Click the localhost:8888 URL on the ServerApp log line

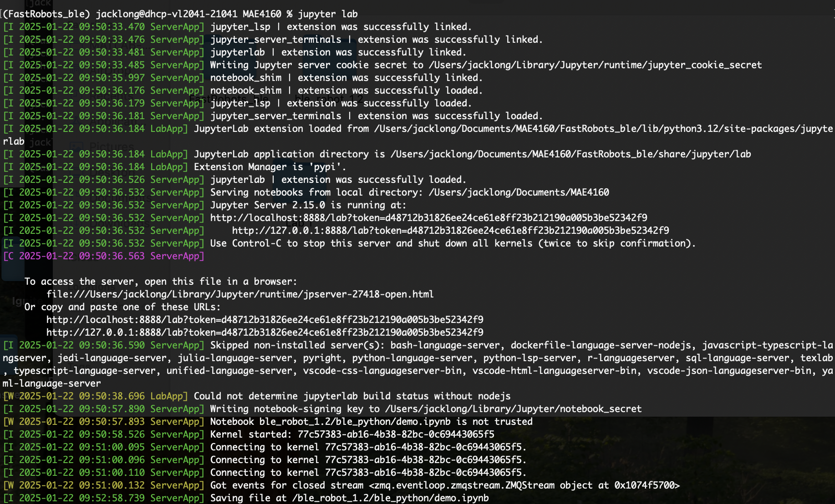coord(428,218)
